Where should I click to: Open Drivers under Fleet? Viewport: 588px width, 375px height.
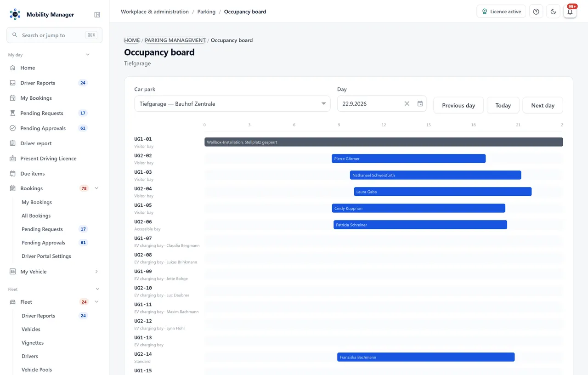point(30,356)
